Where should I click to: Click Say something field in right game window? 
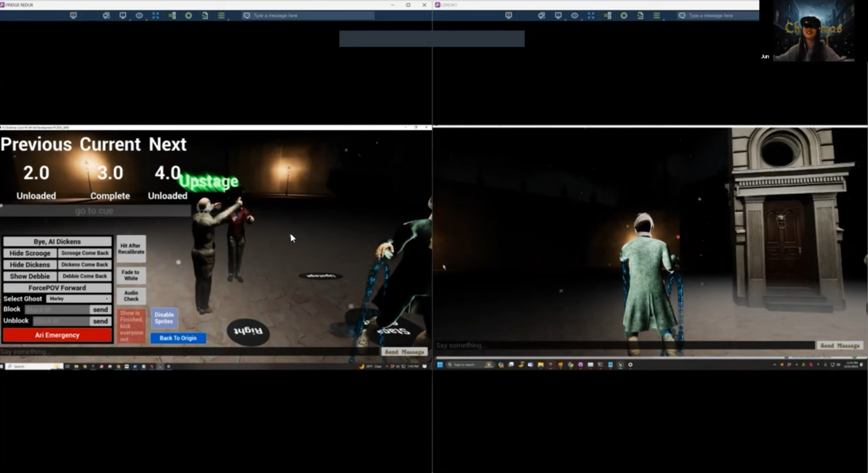point(624,345)
